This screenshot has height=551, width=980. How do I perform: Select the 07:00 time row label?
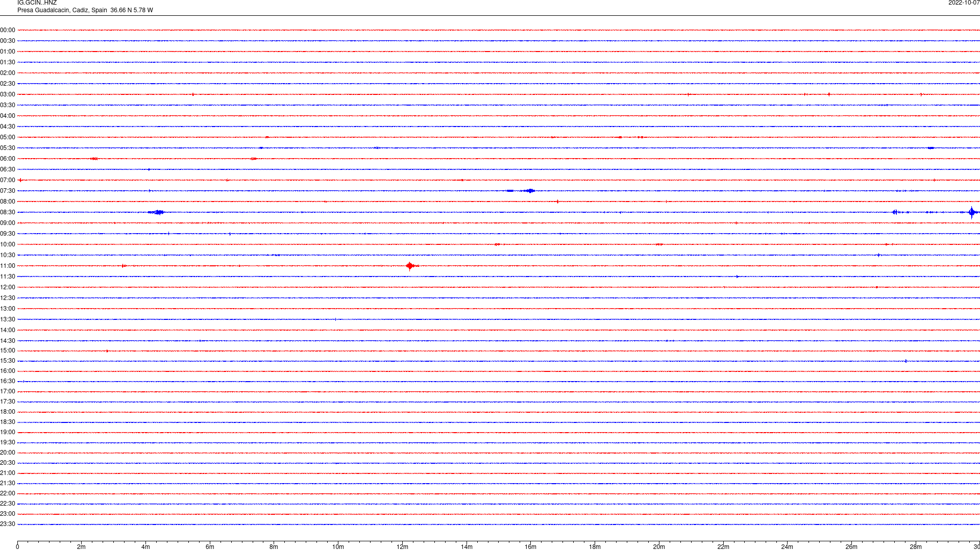click(x=8, y=180)
